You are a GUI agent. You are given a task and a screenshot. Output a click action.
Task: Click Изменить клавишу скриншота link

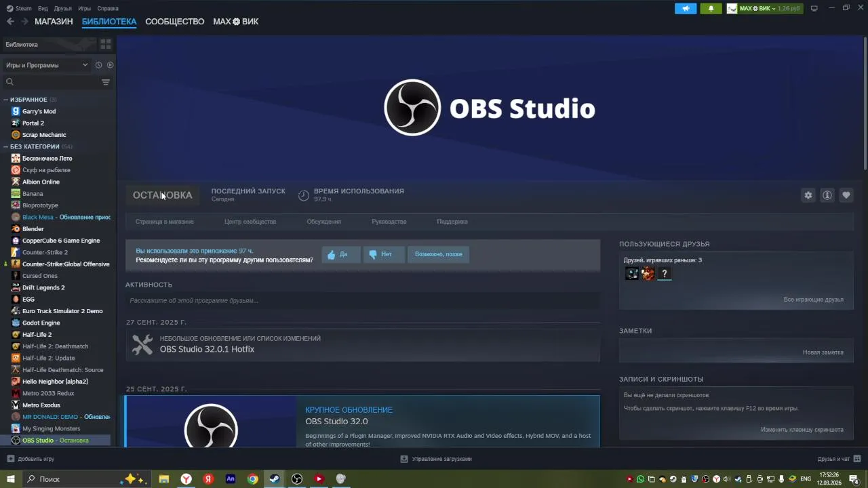point(802,430)
